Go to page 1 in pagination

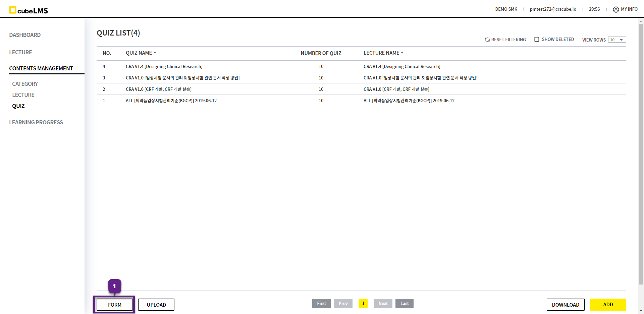coord(363,303)
